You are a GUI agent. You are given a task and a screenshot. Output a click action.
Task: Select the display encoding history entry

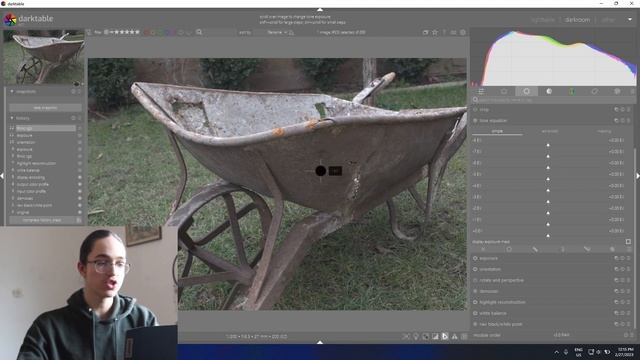pos(31,178)
